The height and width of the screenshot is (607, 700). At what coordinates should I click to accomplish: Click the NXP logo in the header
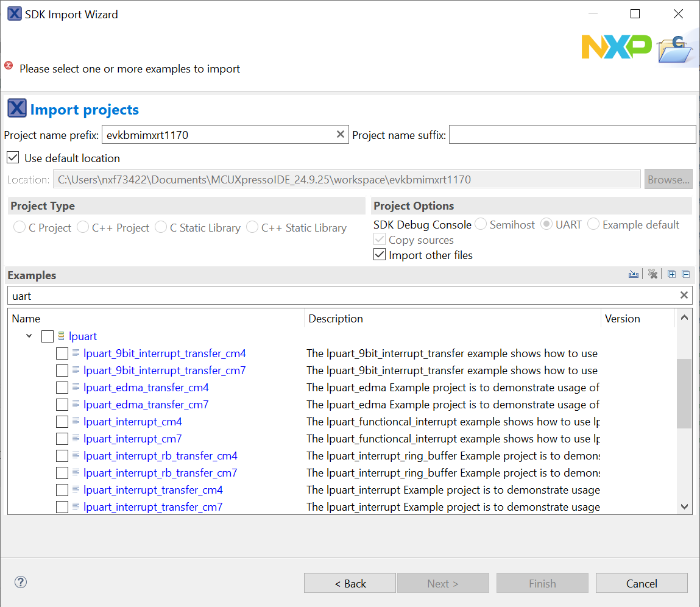[x=616, y=47]
